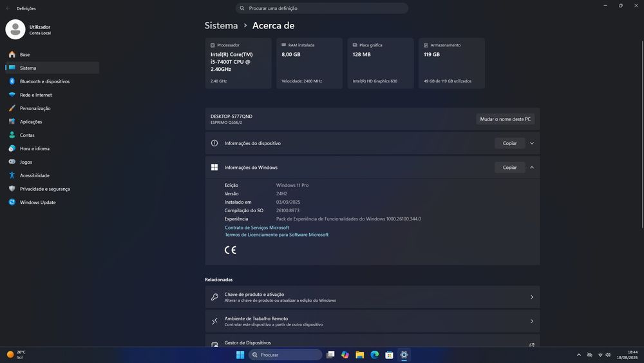This screenshot has width=644, height=363.
Task: Click the RAM instalada card
Action: pyautogui.click(x=309, y=63)
